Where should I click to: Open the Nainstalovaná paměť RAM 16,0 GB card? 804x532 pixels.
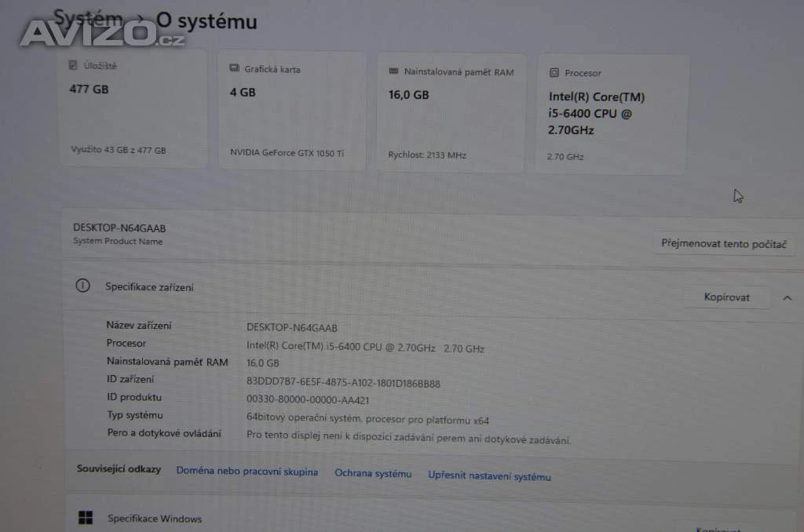(x=451, y=113)
